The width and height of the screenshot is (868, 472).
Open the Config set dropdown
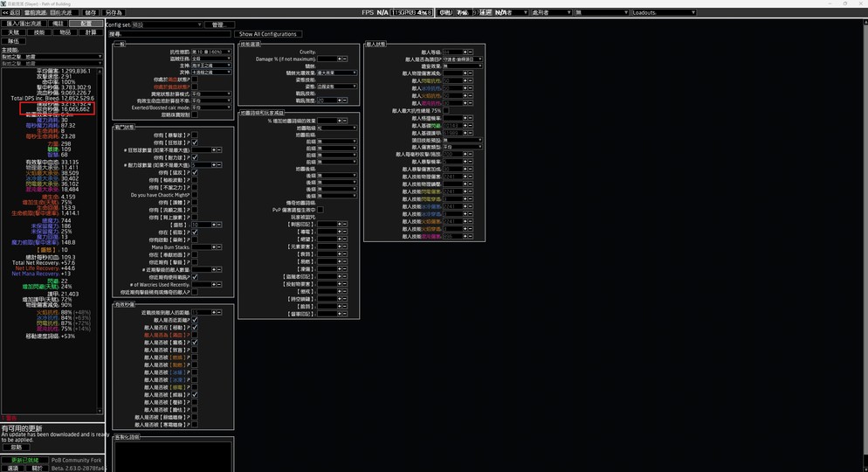coord(166,24)
